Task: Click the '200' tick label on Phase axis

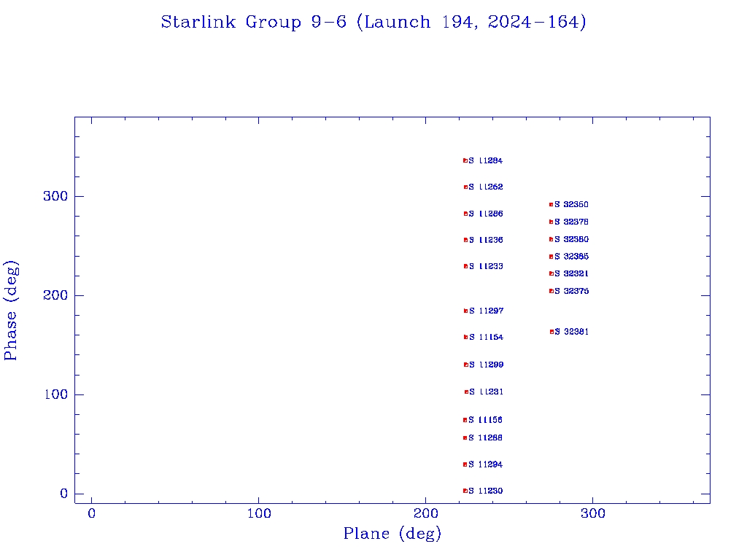Action: tap(55, 295)
